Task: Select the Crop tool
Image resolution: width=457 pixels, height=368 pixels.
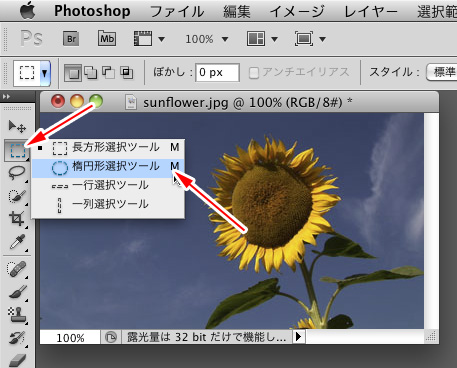Action: (x=17, y=219)
